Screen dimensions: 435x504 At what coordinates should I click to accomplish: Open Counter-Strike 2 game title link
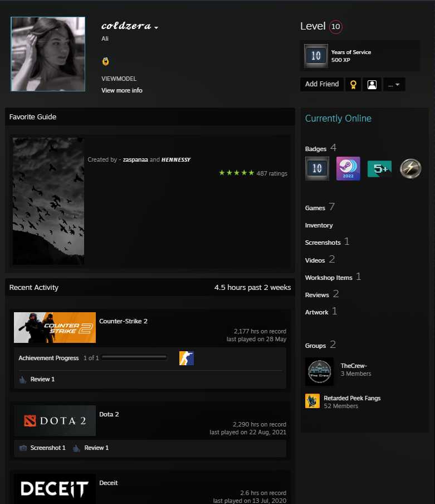(123, 321)
